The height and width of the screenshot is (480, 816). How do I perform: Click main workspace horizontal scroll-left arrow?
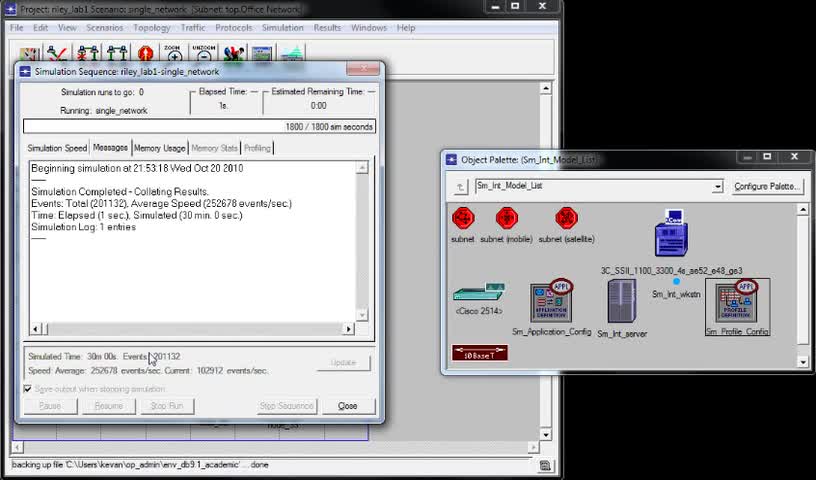click(x=17, y=447)
